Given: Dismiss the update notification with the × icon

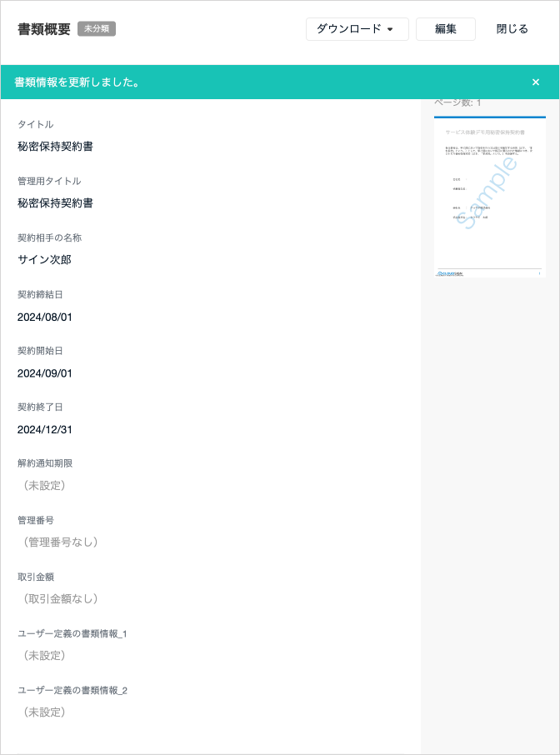Looking at the screenshot, I should tap(536, 82).
